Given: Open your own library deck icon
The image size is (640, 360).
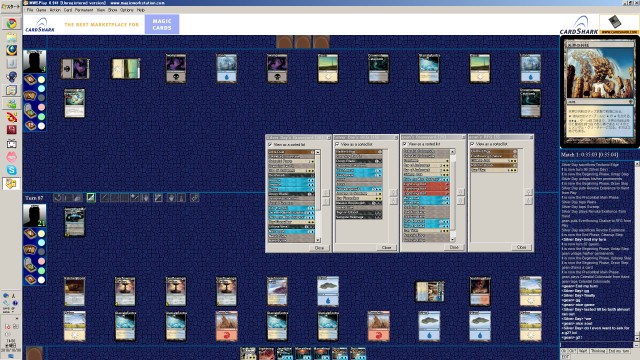Looking at the screenshot, I should [x=30, y=234].
